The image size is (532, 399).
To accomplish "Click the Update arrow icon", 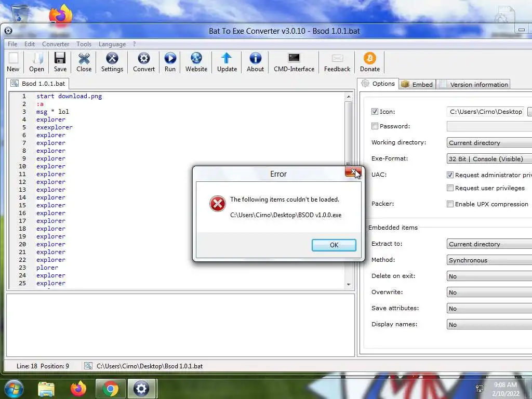I will (x=227, y=58).
